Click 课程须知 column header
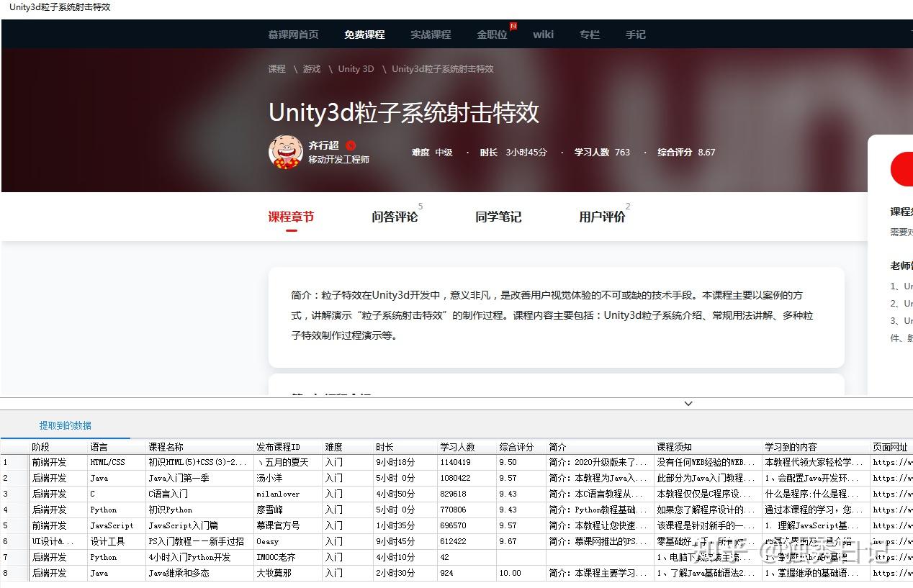 pos(709,447)
